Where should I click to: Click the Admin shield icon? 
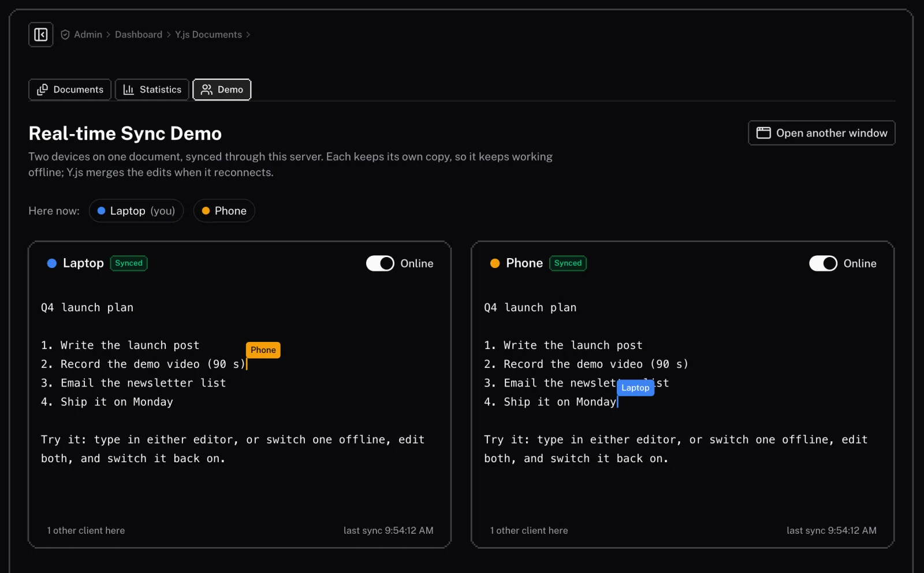[65, 35]
